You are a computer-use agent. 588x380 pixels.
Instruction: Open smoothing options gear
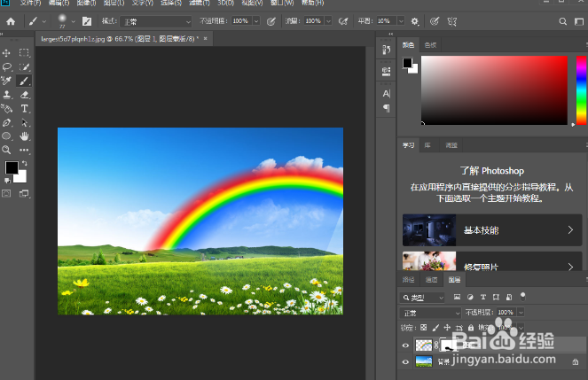click(x=414, y=21)
